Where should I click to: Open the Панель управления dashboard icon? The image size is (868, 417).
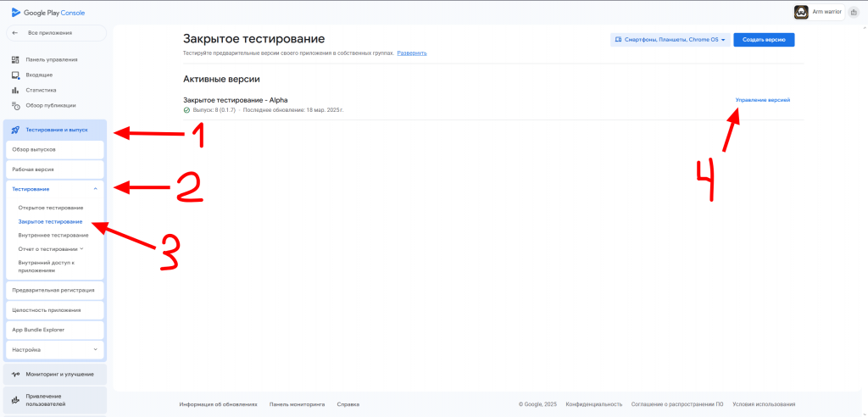click(x=15, y=59)
